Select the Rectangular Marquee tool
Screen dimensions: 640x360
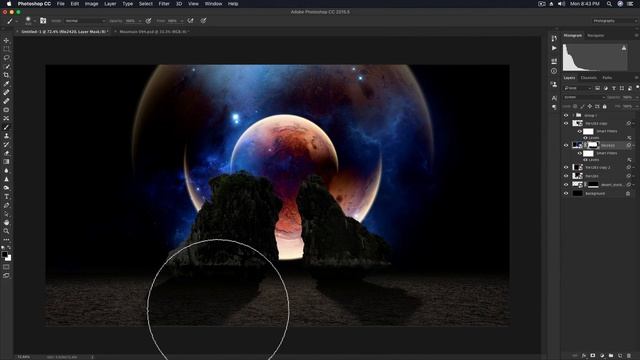pos(6,49)
